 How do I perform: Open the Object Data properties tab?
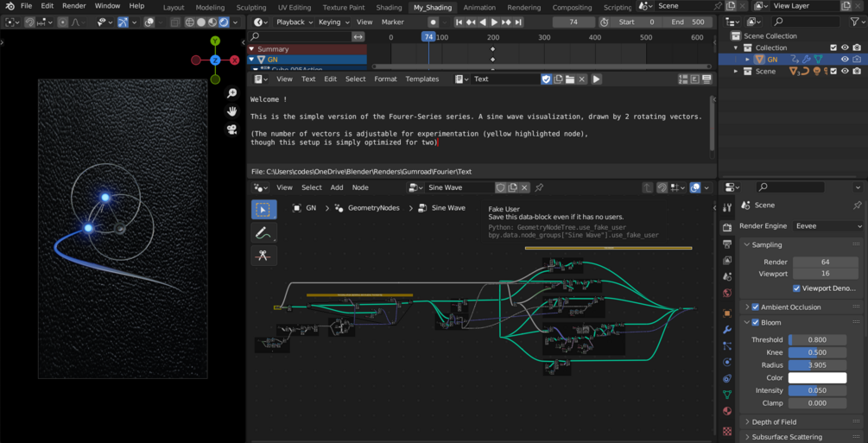[x=727, y=395]
